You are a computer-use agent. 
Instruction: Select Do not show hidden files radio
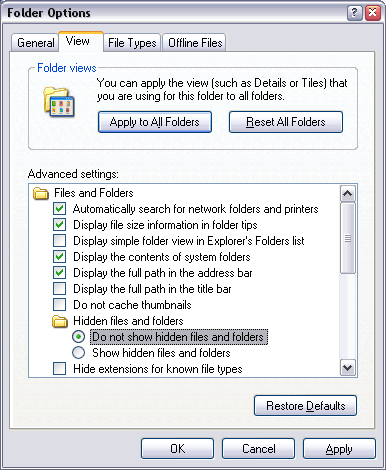[79, 337]
